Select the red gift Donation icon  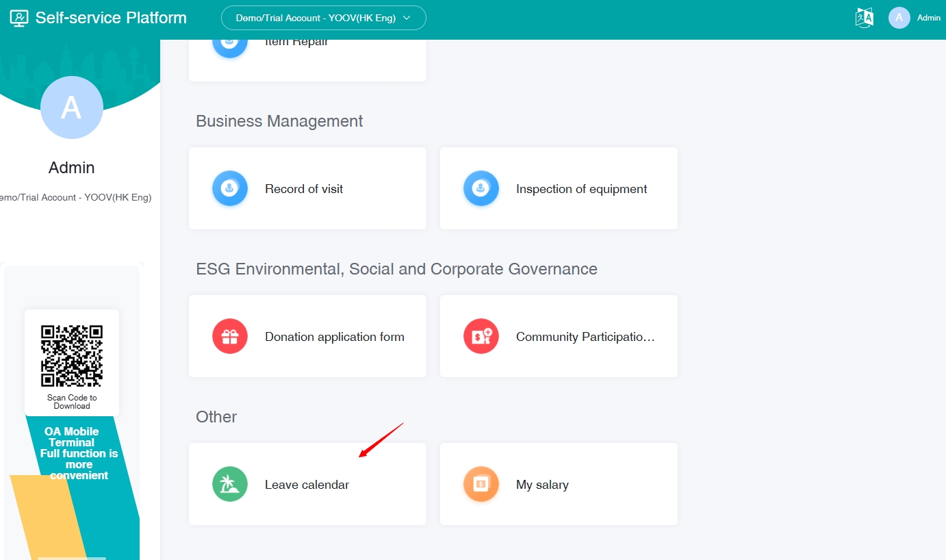click(x=230, y=336)
